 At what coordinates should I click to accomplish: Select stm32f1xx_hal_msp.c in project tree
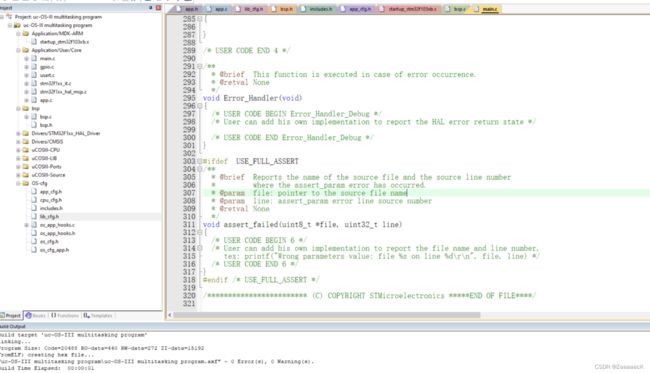(63, 92)
